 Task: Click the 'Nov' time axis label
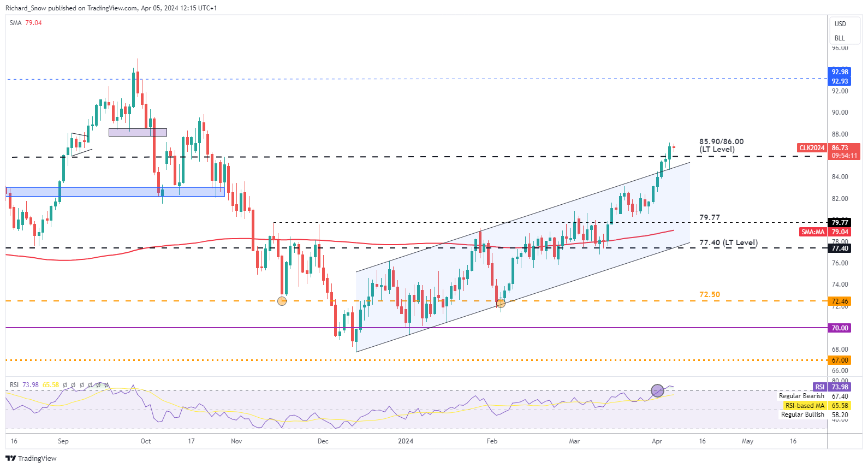click(236, 441)
